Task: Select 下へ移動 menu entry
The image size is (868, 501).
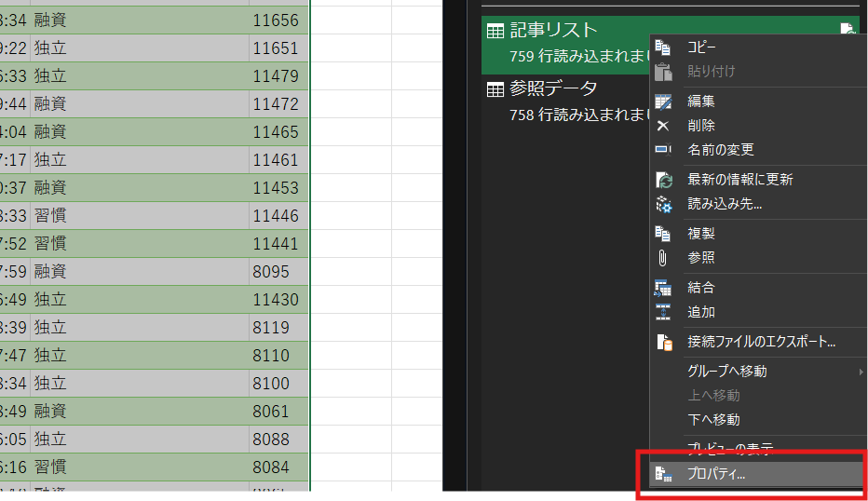Action: tap(713, 420)
